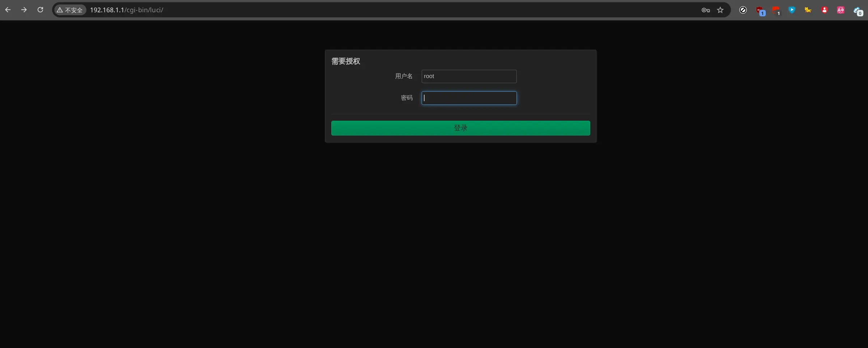The image size is (868, 348).
Task: Click the 192.168.1.1 address bar URL
Action: click(126, 10)
